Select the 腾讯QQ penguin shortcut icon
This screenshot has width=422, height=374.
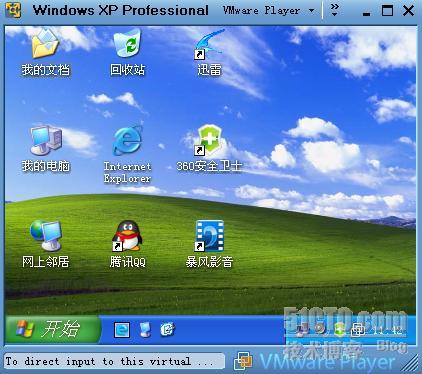point(127,236)
